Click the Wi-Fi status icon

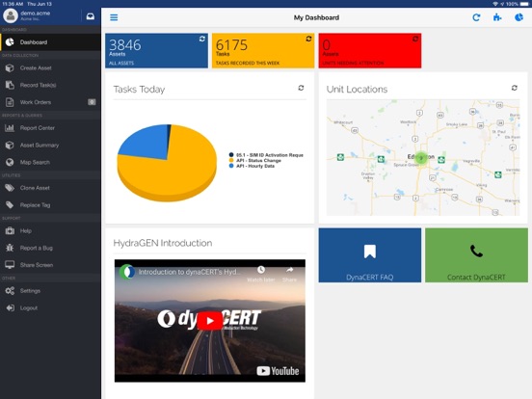click(x=495, y=4)
